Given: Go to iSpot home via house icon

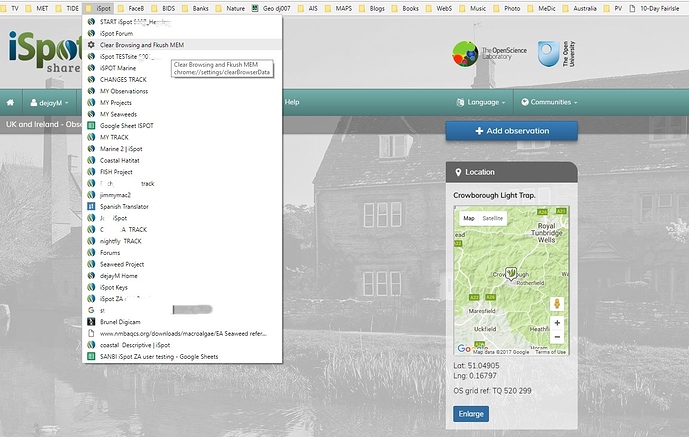Looking at the screenshot, I should tap(10, 102).
